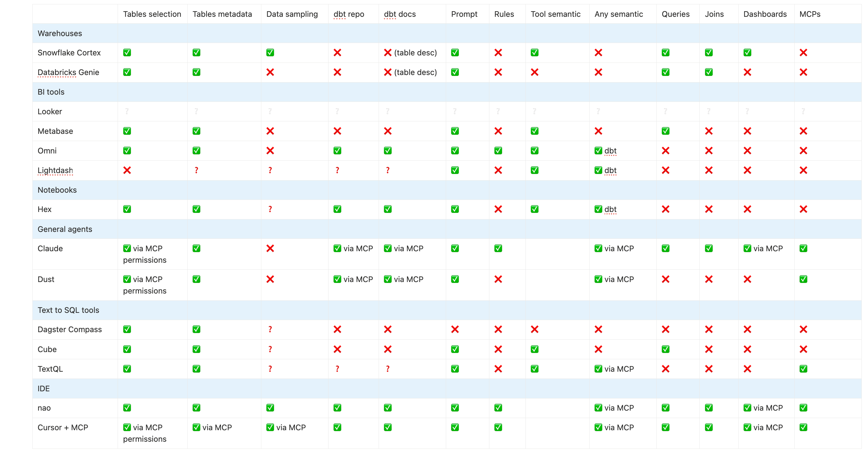Viewport: 868px width, 452px height.
Task: Select the Tables selection column header
Action: [x=152, y=14]
